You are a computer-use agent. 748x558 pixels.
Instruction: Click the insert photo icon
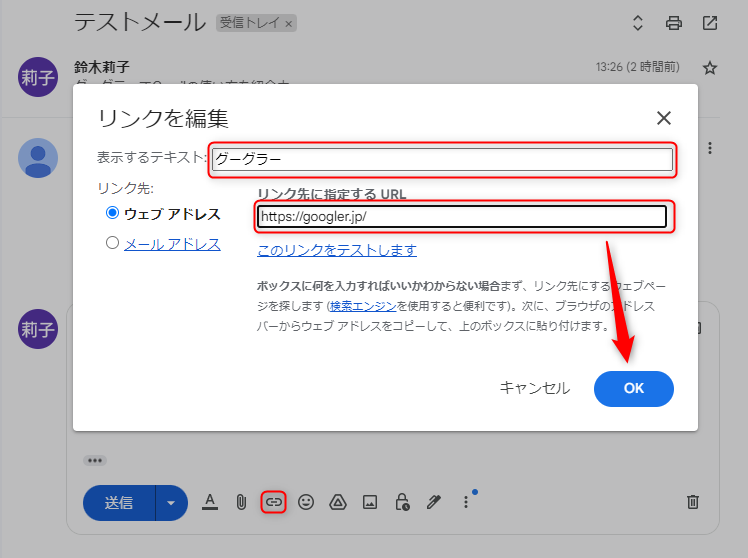click(x=369, y=502)
